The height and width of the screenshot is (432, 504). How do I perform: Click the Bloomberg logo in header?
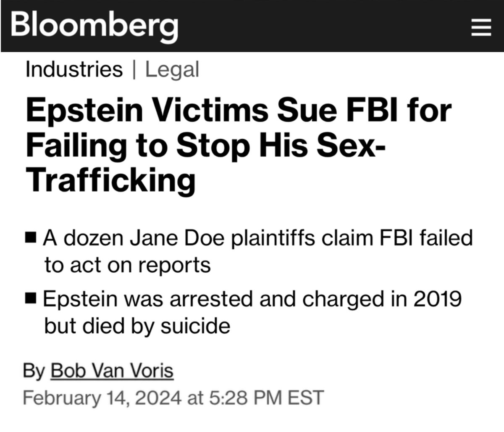tap(94, 24)
